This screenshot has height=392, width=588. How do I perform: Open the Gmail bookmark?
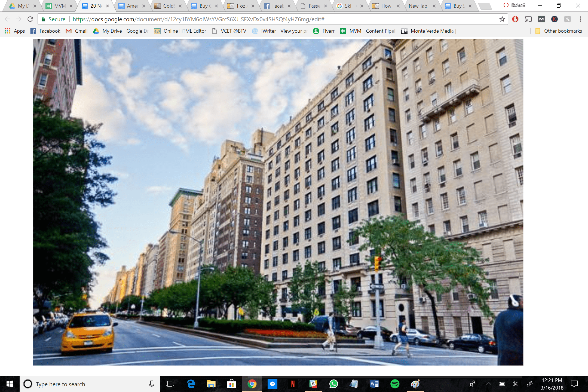click(x=77, y=31)
